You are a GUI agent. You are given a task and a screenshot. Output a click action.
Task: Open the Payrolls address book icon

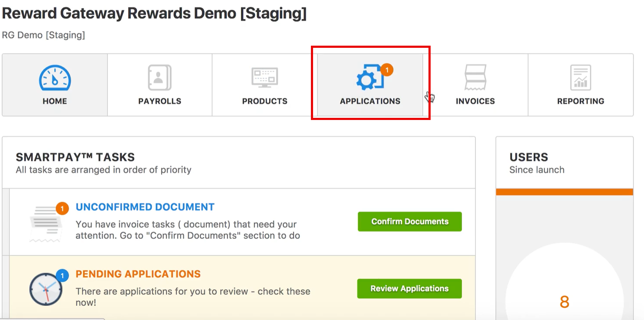pos(159,77)
